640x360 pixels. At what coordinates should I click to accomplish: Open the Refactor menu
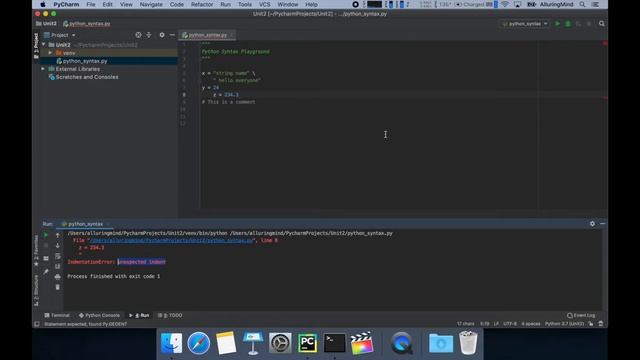(x=202, y=4)
